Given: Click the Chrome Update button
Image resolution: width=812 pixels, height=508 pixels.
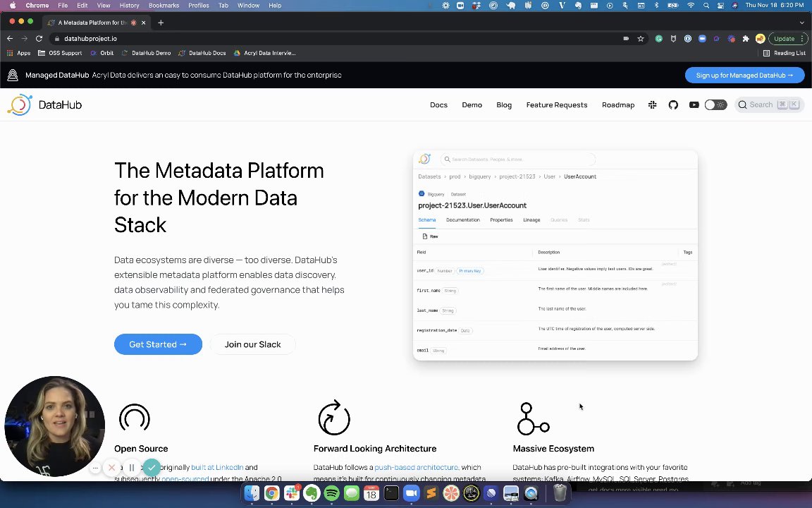Looking at the screenshot, I should (x=787, y=38).
